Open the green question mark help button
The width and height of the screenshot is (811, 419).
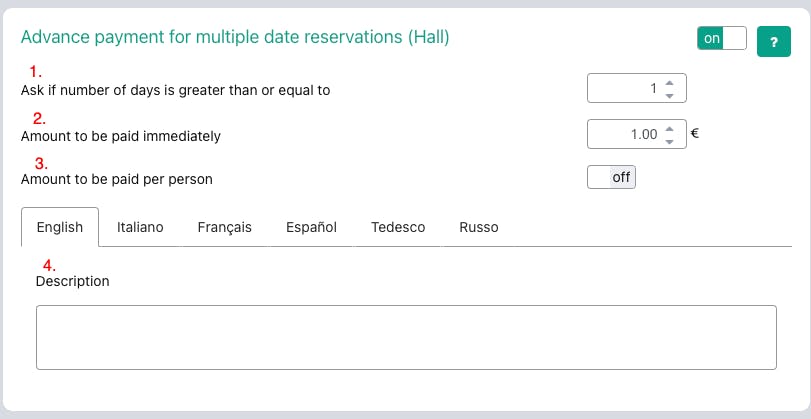click(774, 41)
